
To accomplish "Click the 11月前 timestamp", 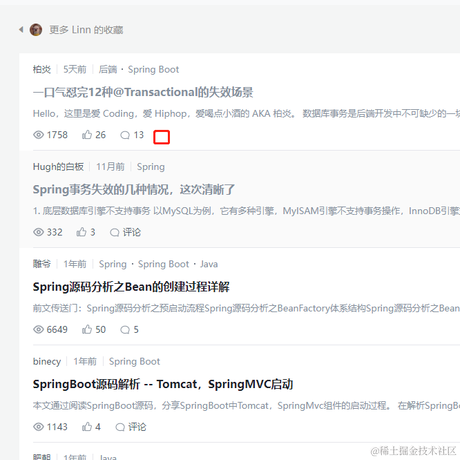I will tap(110, 167).
